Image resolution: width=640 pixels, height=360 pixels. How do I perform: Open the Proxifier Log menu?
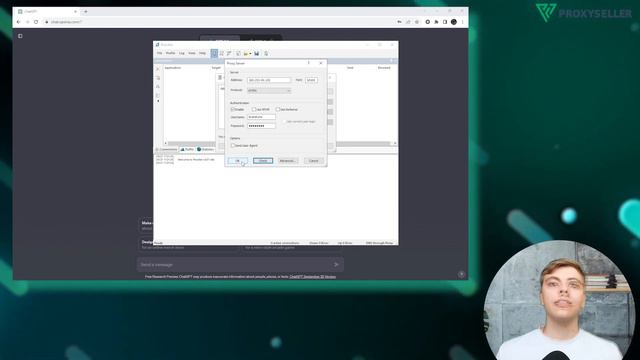tap(182, 53)
